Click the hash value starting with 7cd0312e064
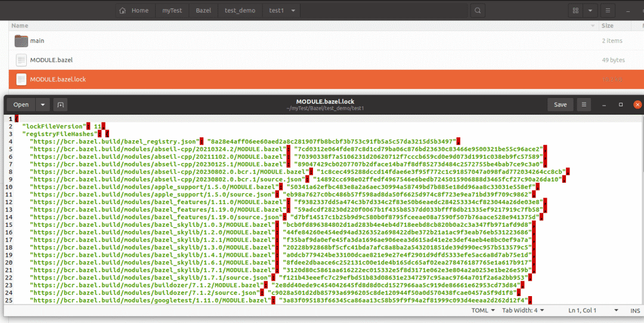644x323 pixels. (x=419, y=149)
